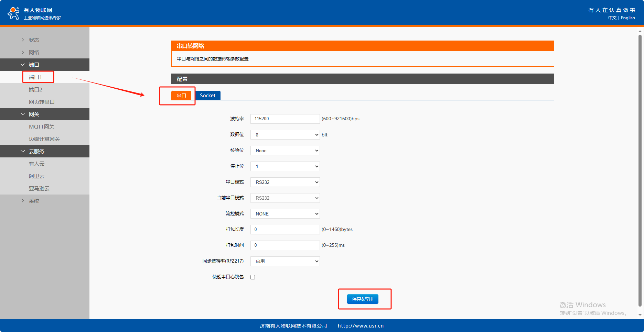Open the 同步波特率(RF2217) dropdown
Viewport: 644px width, 332px height.
285,261
